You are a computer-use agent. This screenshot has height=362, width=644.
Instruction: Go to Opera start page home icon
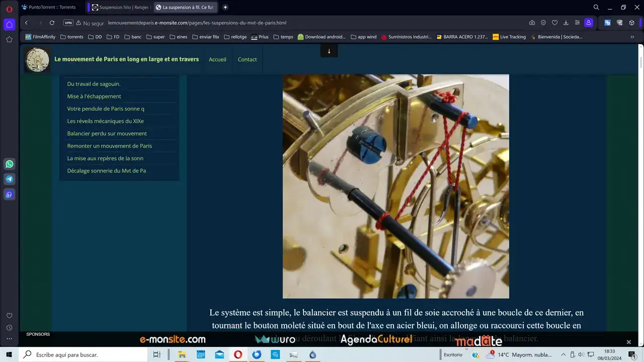point(9,24)
